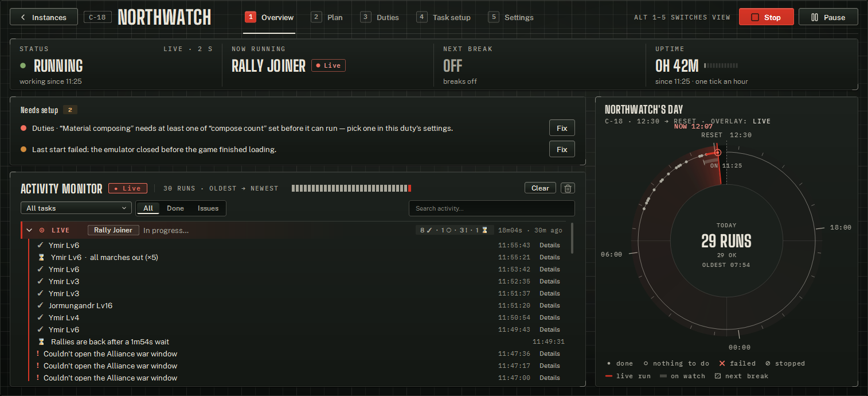The width and height of the screenshot is (868, 396).
Task: Open the Plan tab
Action: [327, 17]
